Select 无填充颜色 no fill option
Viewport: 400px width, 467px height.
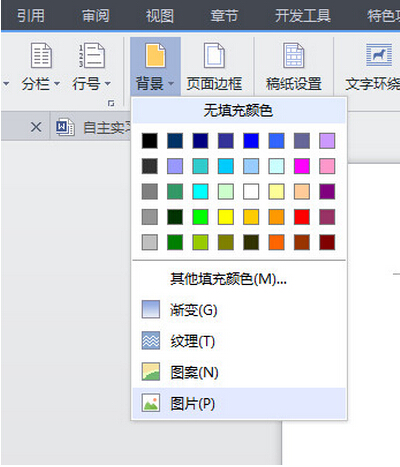(x=239, y=110)
